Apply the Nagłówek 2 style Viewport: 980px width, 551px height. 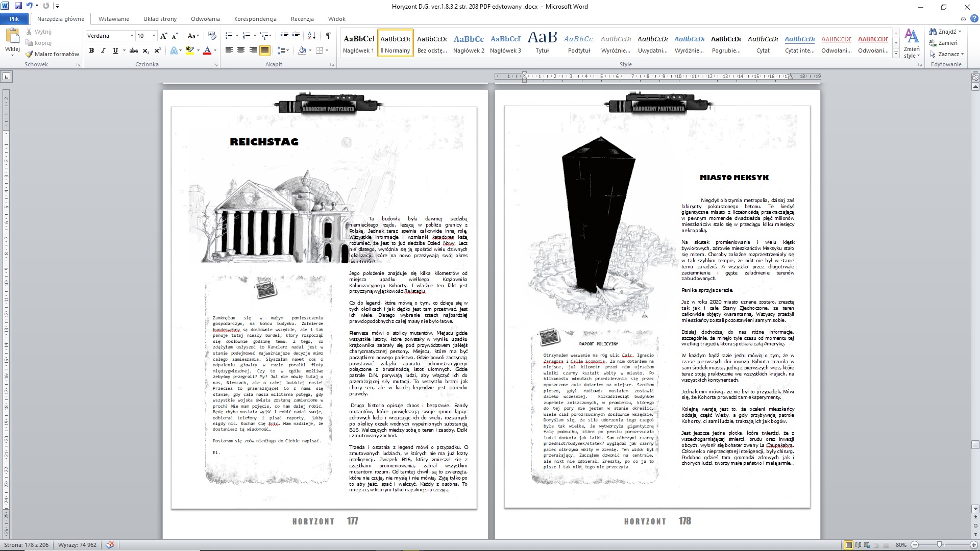[469, 43]
